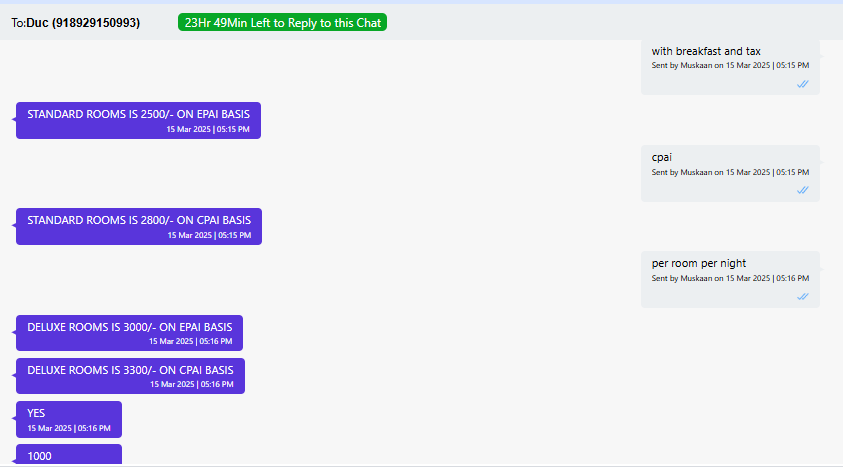This screenshot has width=843, height=468.
Task: Click timestamp under 'STANDARD ROOMS IS 2500' message
Action: (x=208, y=129)
